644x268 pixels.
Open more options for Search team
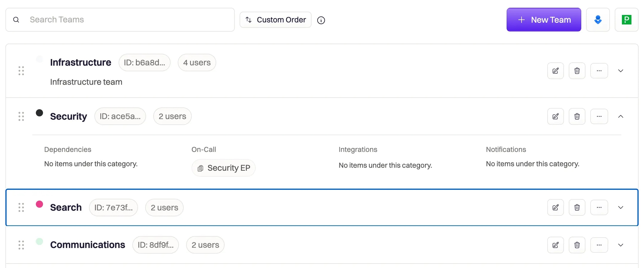[x=599, y=207]
